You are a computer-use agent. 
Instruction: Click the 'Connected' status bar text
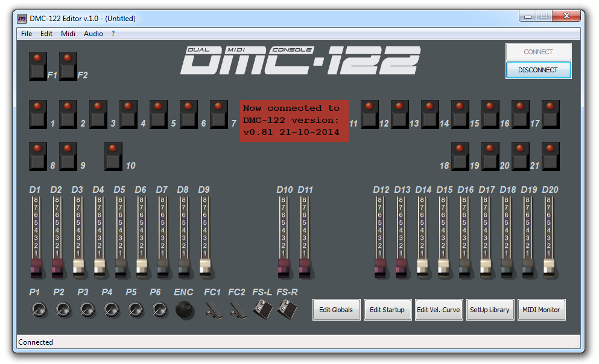(36, 342)
